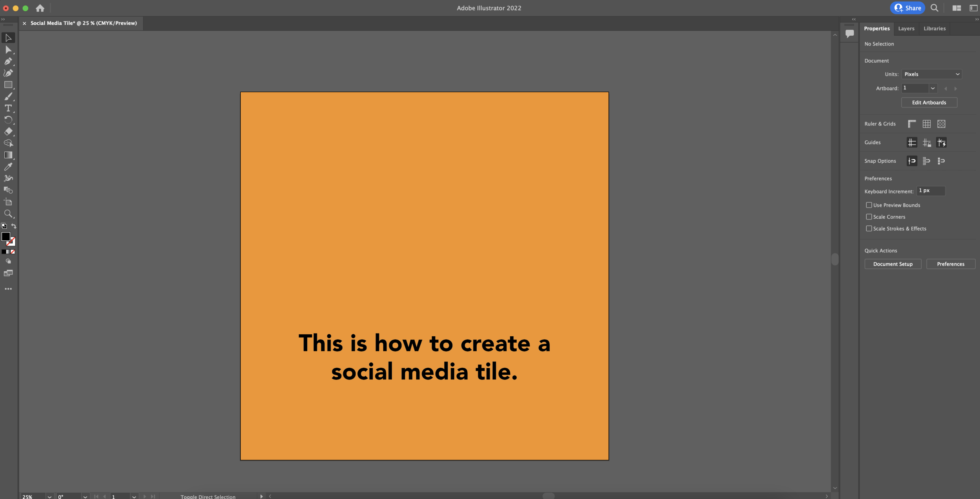Select the Eraser tool
The width and height of the screenshot is (980, 499).
(8, 132)
